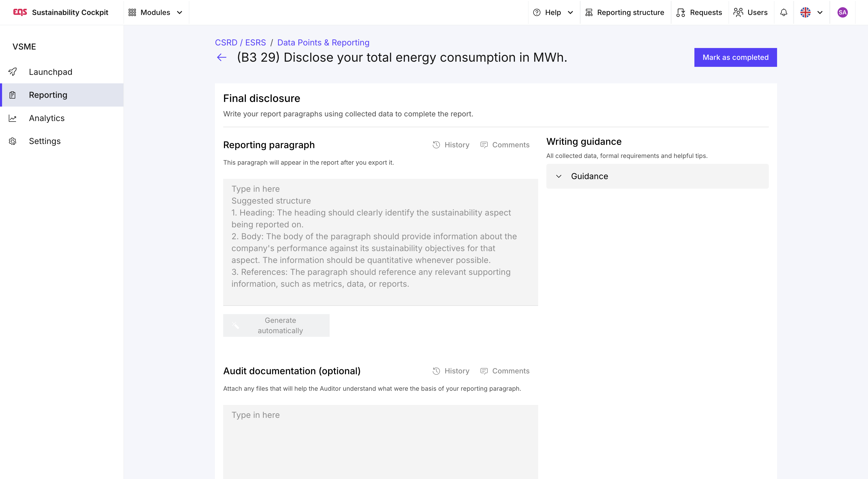The width and height of the screenshot is (868, 479).
Task: Open History for Audit documentation
Action: 451,371
